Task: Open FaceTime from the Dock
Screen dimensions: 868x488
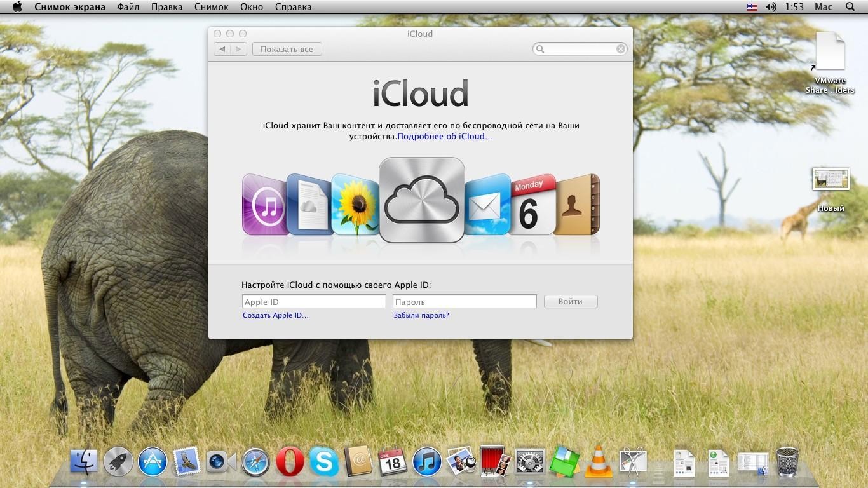Action: (220, 462)
